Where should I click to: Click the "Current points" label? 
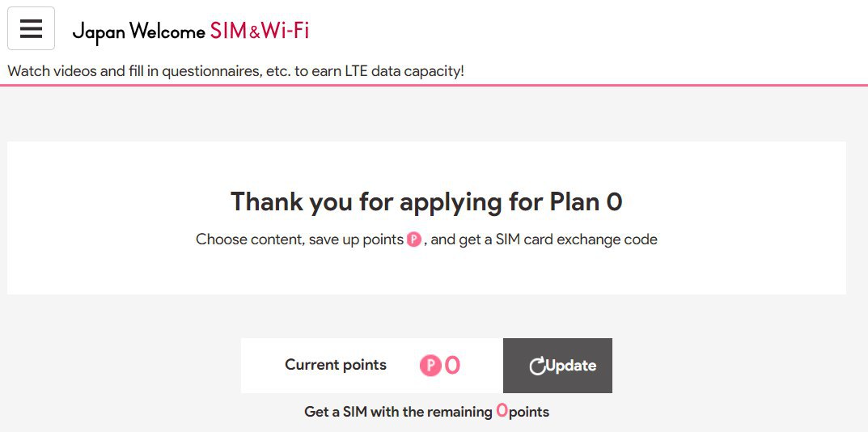point(336,365)
